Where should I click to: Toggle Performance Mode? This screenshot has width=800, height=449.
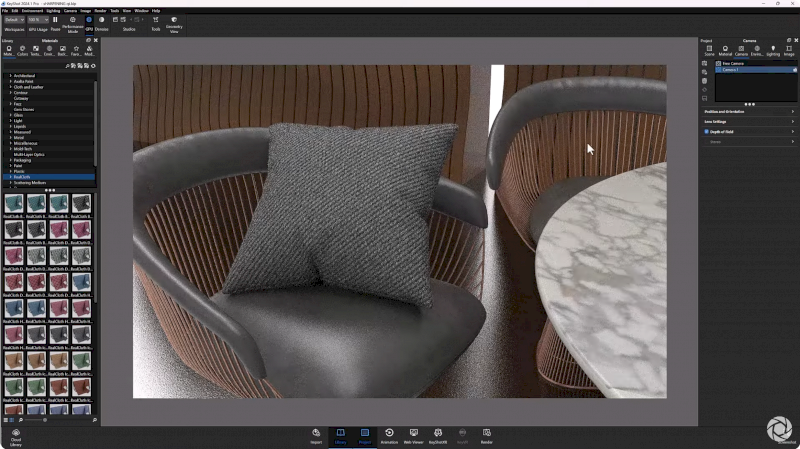73,19
